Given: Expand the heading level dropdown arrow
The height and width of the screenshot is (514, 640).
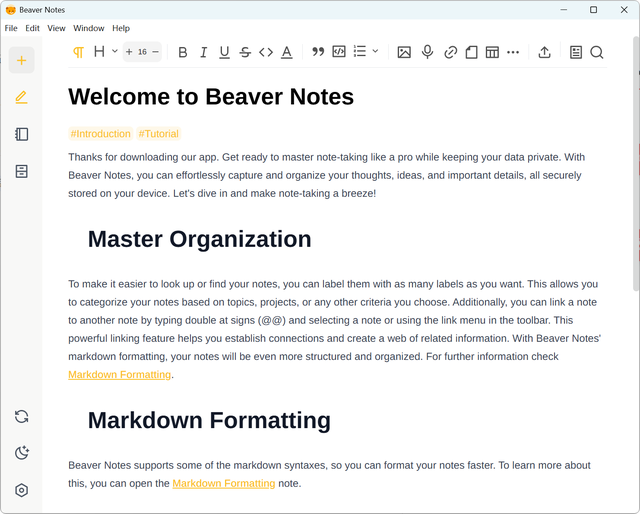Looking at the screenshot, I should pos(115,51).
